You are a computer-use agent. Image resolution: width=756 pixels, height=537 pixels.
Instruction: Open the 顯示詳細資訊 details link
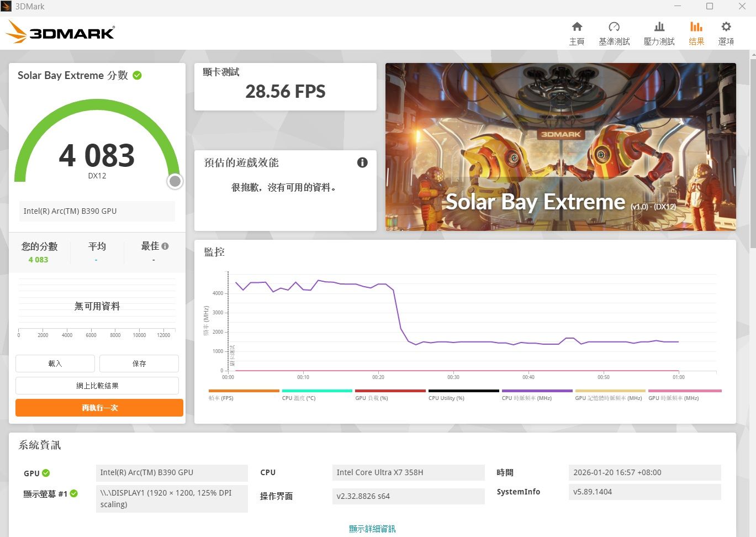click(372, 529)
